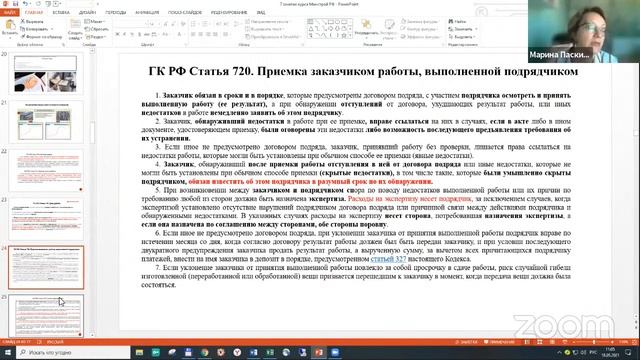Toggle Italic formatting (К)
This screenshot has height=360, width=640.
click(124, 35)
